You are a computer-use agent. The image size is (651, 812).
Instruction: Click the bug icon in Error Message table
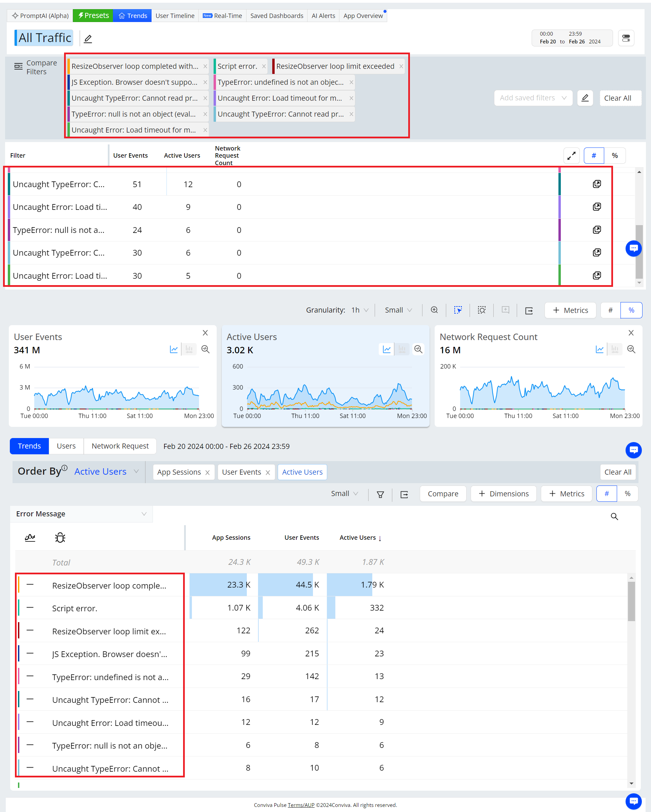point(60,537)
